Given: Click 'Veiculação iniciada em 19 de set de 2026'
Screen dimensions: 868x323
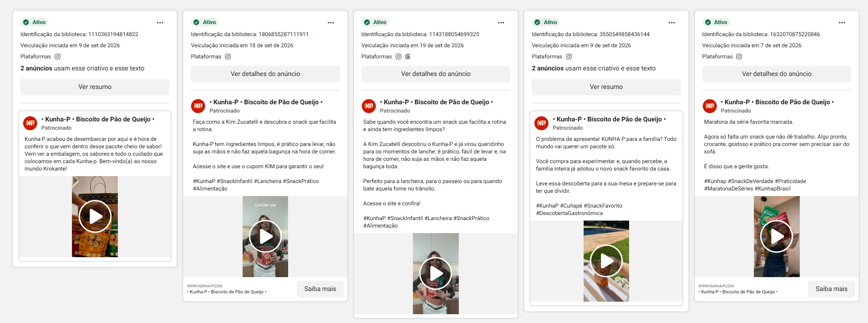Looking at the screenshot, I should click(x=412, y=45).
